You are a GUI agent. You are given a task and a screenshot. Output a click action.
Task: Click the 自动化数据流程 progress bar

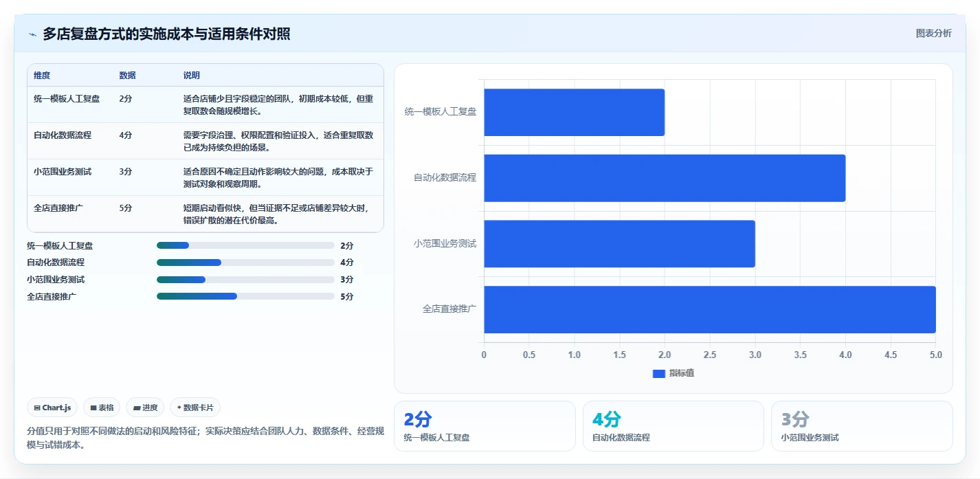pos(245,263)
